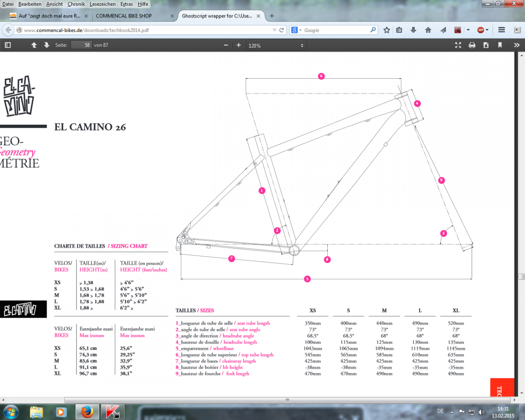Switch PDF viewer to presentation mode

[x=458, y=45]
